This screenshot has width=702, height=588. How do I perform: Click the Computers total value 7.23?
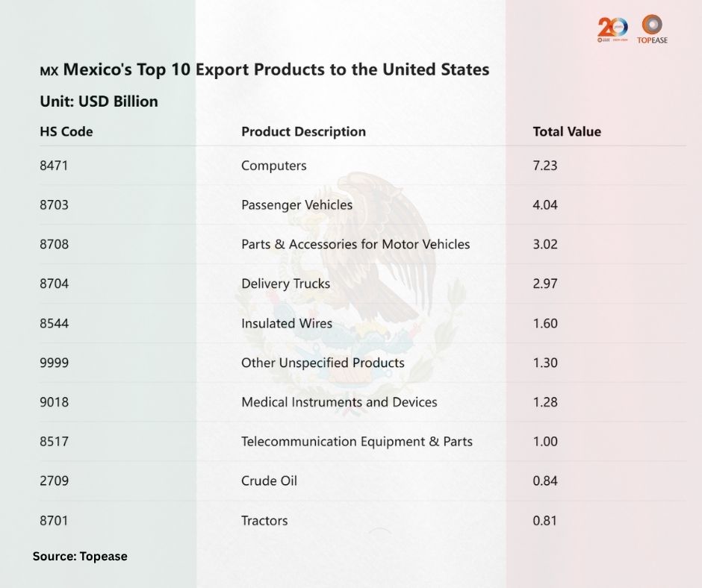pyautogui.click(x=545, y=166)
